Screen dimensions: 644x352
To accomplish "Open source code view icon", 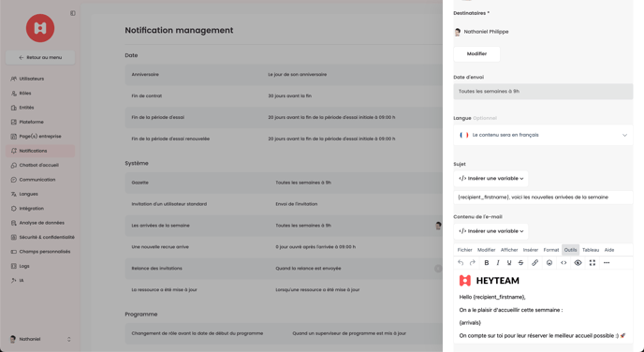I will (563, 263).
